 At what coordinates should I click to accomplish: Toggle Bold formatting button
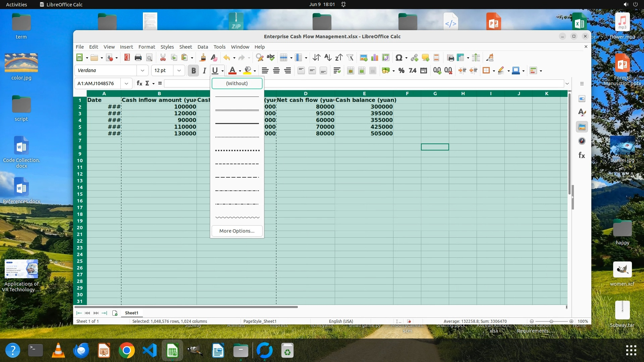[193, 71]
